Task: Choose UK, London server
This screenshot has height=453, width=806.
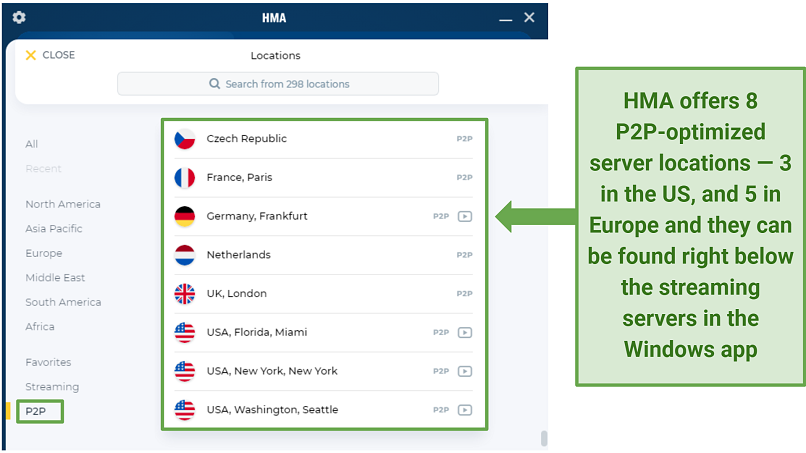Action: (323, 294)
